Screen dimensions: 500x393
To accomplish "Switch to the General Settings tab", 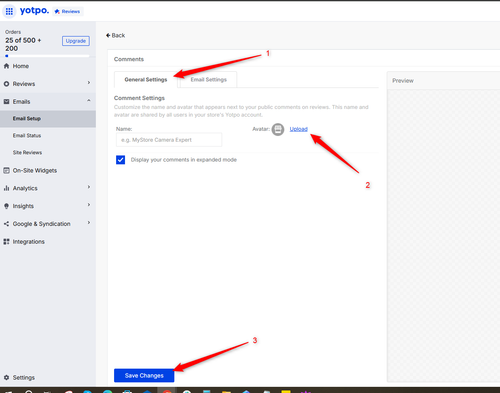I will click(x=146, y=80).
